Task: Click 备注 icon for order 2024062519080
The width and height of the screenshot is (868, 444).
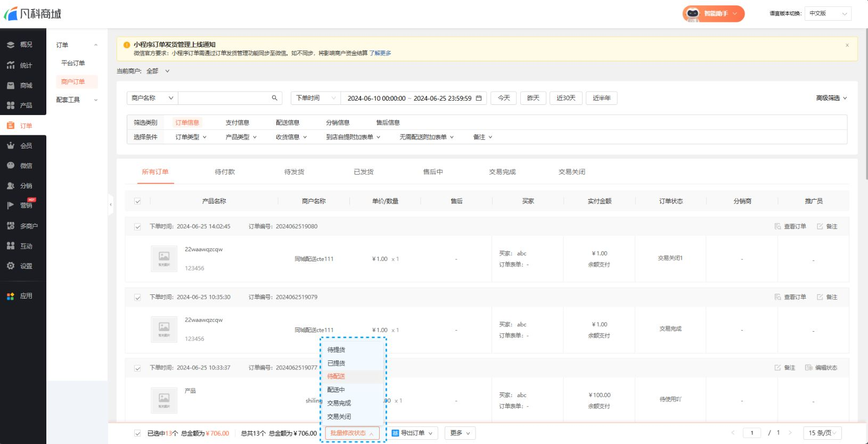Action: (820, 226)
